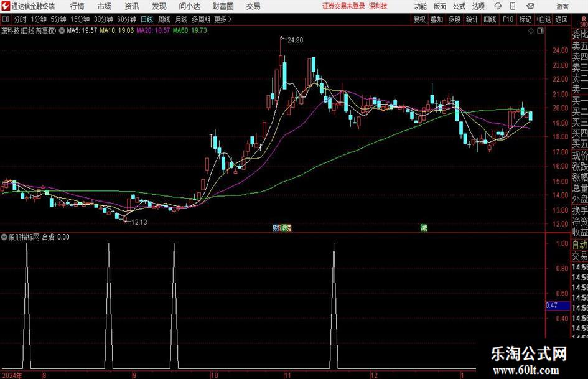This screenshot has height=379, width=588.
Task: Open the customer service headset icon
Action: [498, 6]
